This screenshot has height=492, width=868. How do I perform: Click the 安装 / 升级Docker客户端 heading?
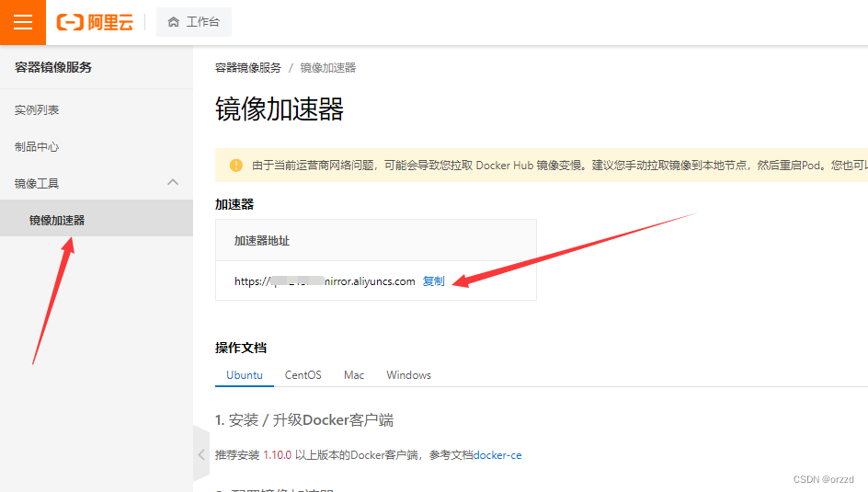(304, 420)
